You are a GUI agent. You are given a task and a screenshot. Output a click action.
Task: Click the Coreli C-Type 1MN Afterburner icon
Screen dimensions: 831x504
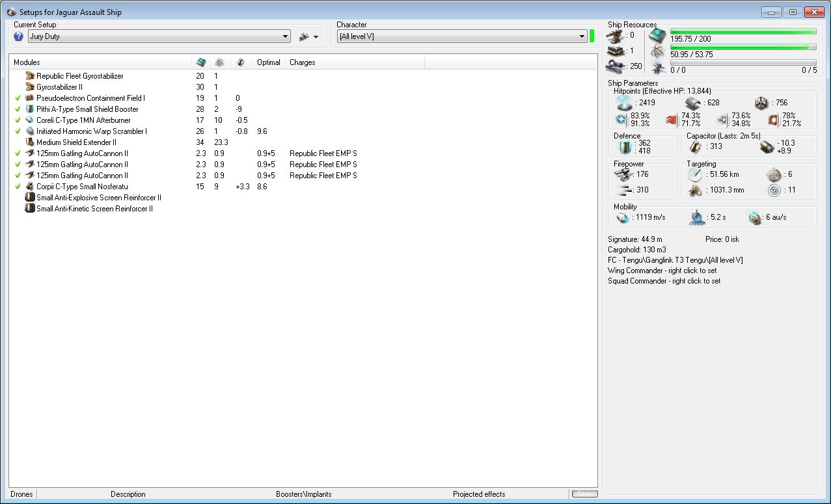[29, 120]
